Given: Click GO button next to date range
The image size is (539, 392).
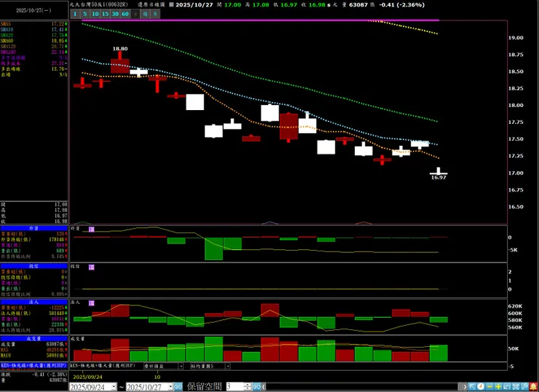Looking at the screenshot, I should tap(178, 387).
